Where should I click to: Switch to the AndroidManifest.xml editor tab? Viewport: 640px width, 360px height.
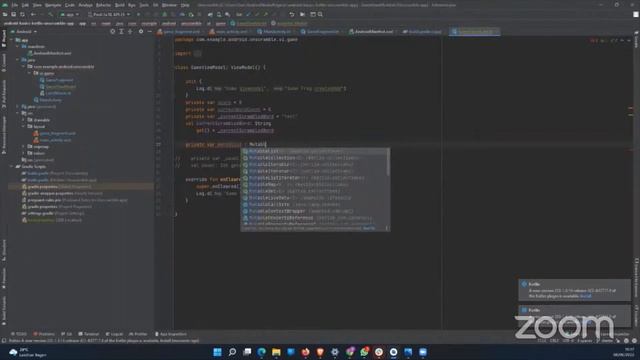pyautogui.click(x=373, y=31)
